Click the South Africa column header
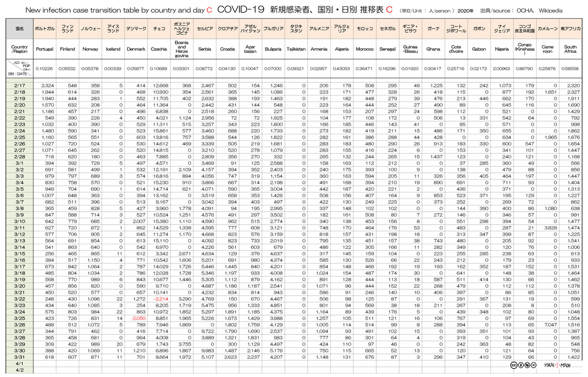 570,49
